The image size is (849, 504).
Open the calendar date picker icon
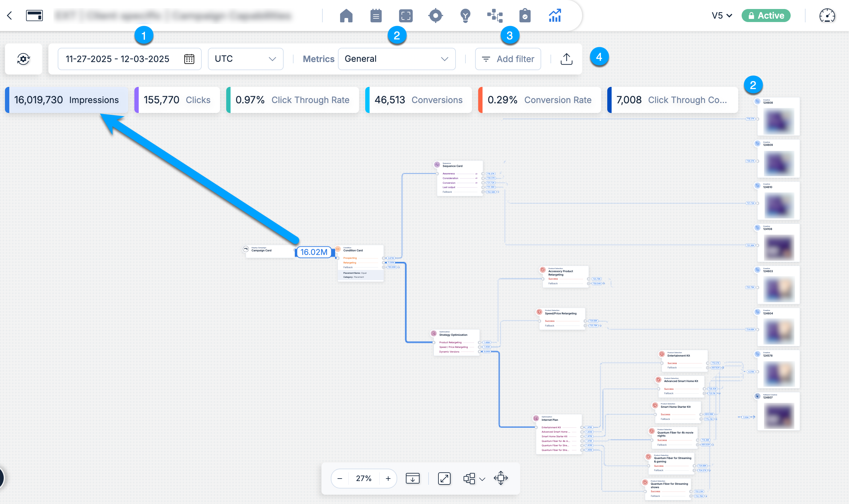(189, 59)
